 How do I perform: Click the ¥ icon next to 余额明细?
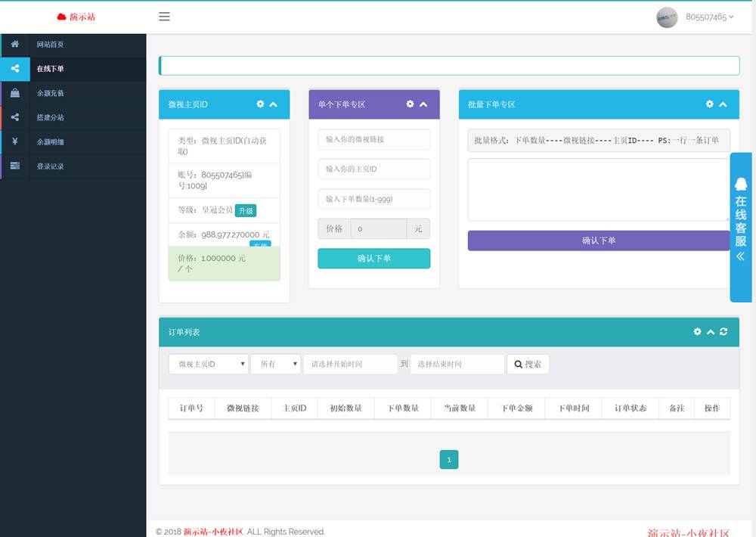pyautogui.click(x=14, y=141)
